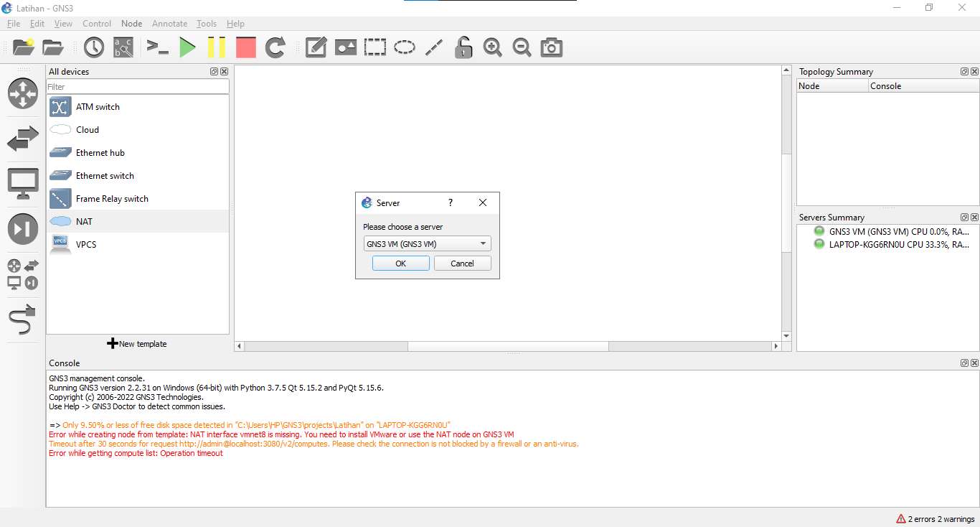Close the Servers Summary panel

pyautogui.click(x=974, y=218)
